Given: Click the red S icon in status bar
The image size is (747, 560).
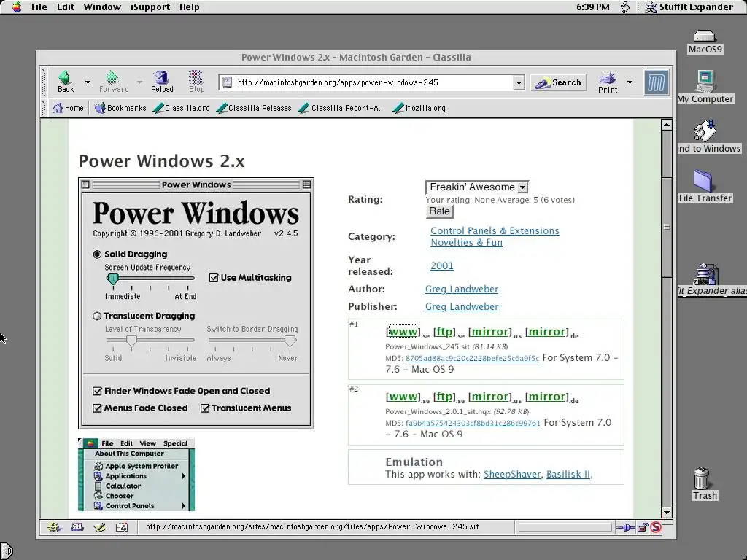Looking at the screenshot, I should (656, 527).
